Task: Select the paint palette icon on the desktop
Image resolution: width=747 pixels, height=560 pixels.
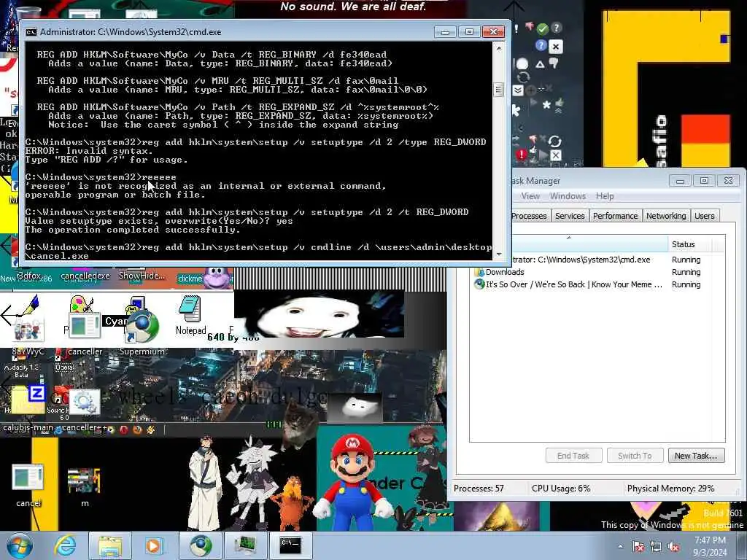Action: (x=81, y=304)
